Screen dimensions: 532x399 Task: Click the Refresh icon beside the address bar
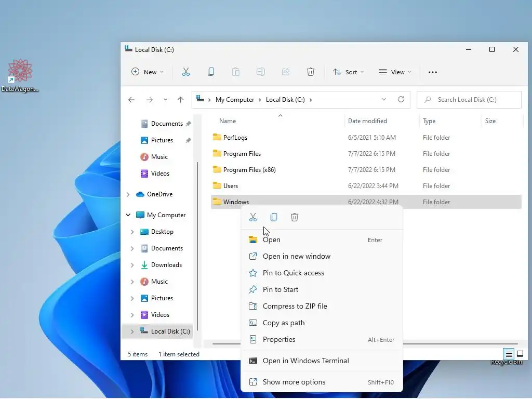[401, 99]
